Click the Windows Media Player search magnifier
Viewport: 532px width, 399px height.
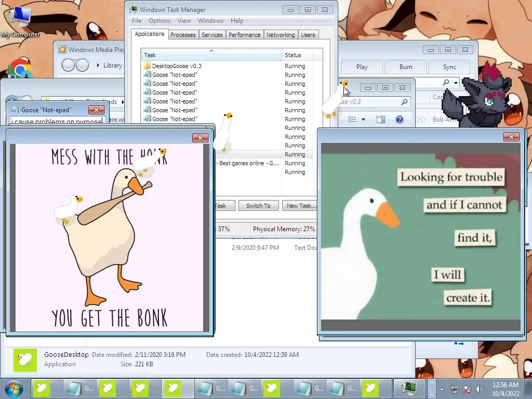(446, 83)
